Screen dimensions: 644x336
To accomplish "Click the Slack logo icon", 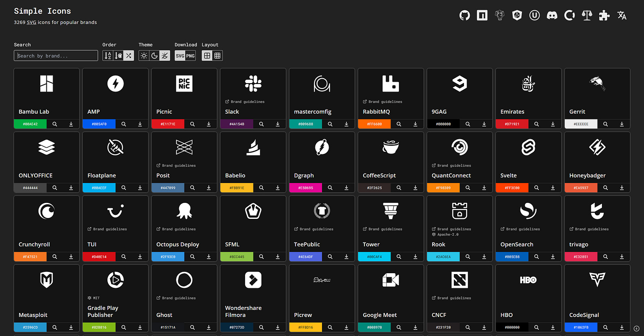I will (253, 84).
